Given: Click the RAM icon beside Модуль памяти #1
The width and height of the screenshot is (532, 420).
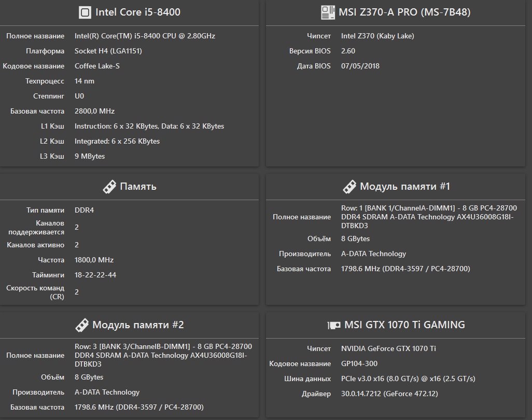Looking at the screenshot, I should point(349,187).
